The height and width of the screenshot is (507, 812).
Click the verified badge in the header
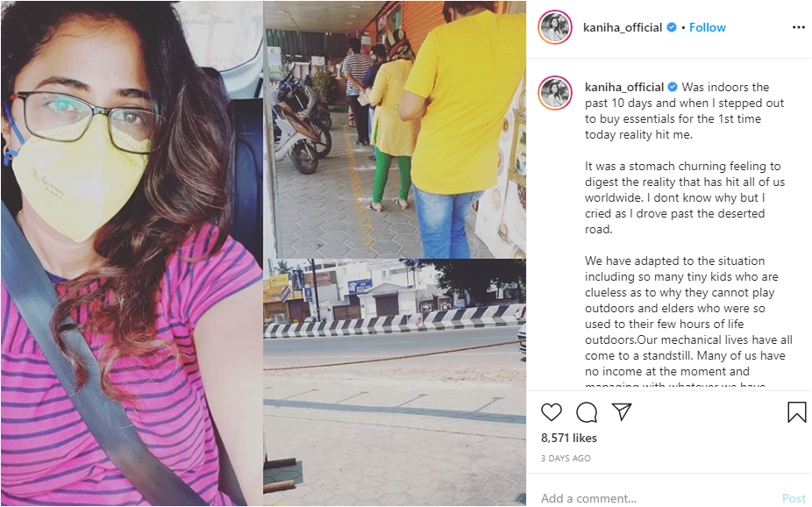[x=672, y=27]
